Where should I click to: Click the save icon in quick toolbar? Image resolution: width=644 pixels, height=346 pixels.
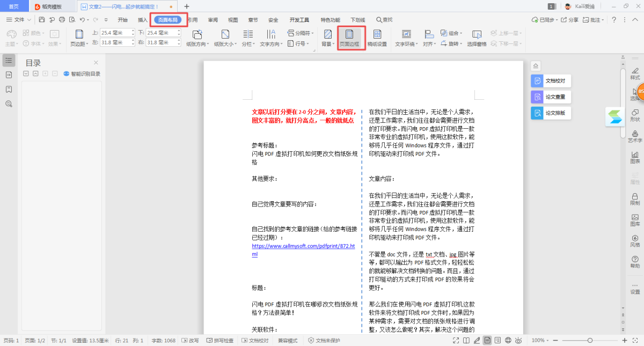[x=42, y=20]
